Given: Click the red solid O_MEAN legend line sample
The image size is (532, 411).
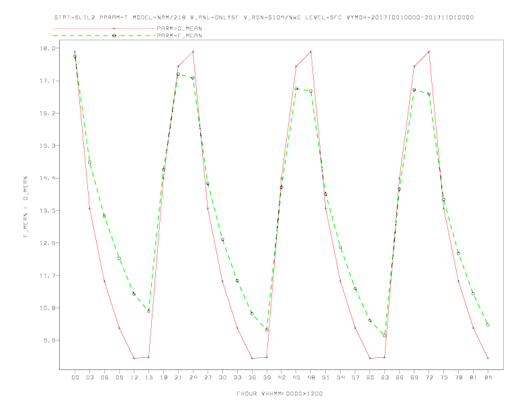Looking at the screenshot, I should tap(104, 28).
